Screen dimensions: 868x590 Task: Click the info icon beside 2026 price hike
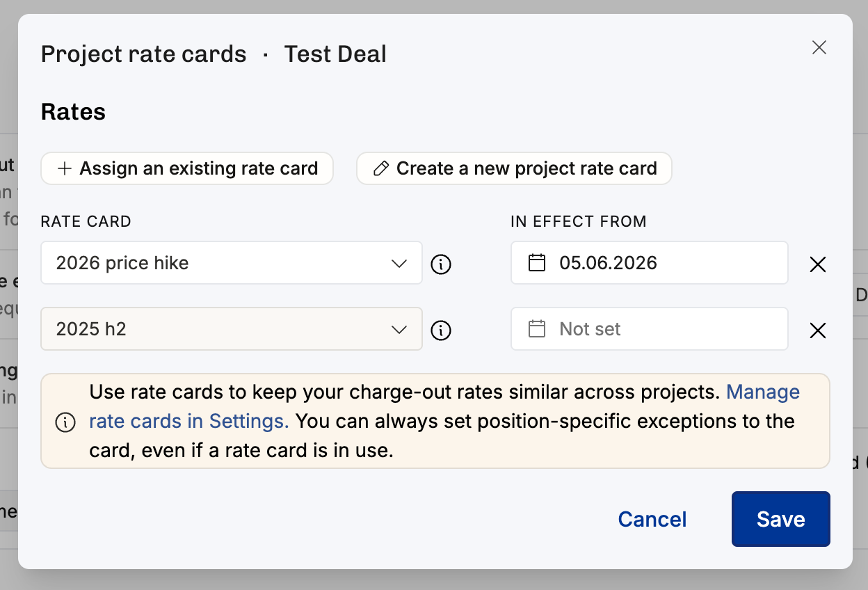click(x=441, y=264)
